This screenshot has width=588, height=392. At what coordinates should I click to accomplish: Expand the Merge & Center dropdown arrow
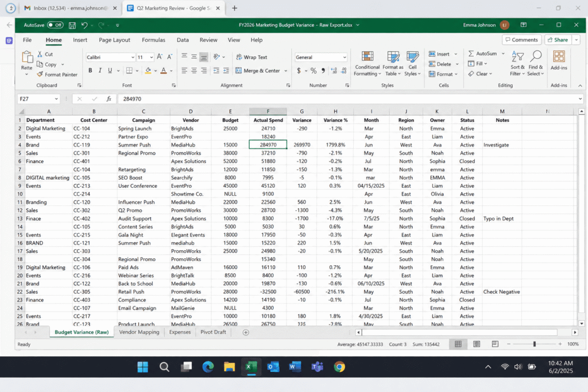click(x=286, y=71)
